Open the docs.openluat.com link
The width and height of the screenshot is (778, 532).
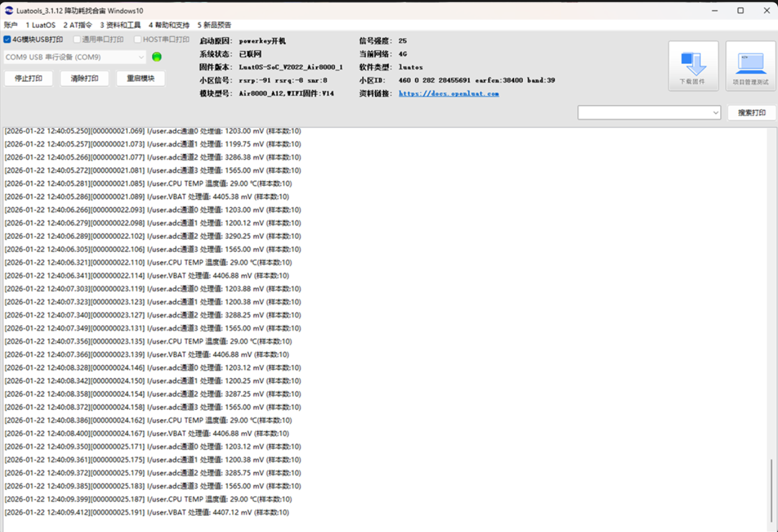(449, 94)
